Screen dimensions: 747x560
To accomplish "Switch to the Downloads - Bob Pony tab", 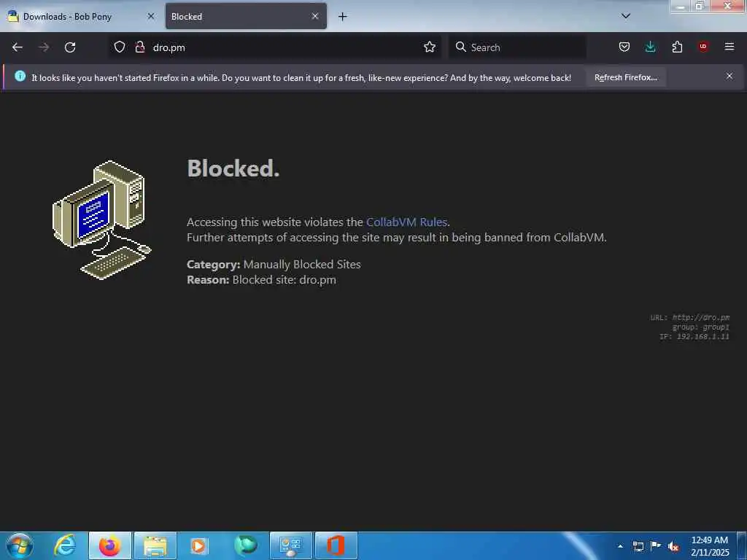I will pyautogui.click(x=82, y=17).
